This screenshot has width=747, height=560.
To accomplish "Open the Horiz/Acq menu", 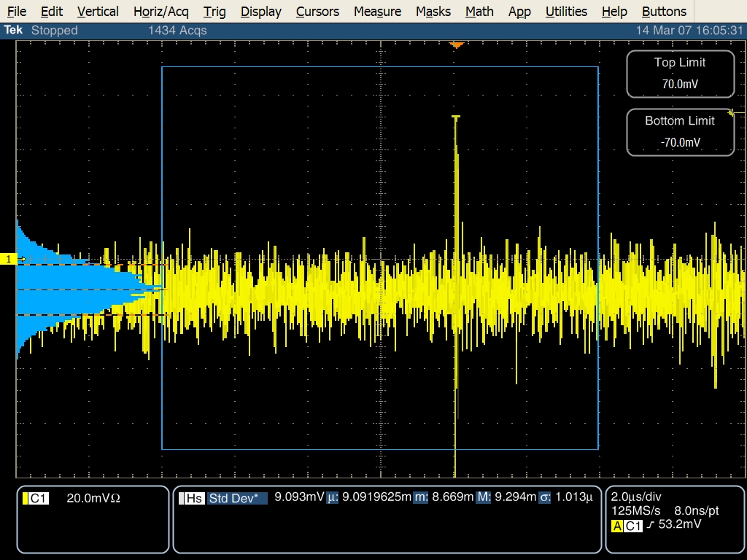I will 160,12.
